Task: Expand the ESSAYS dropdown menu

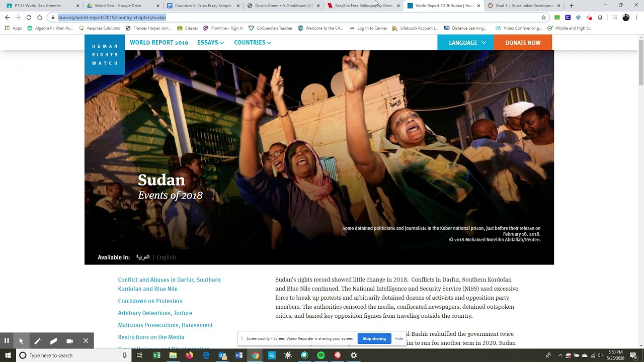Action: click(x=210, y=43)
